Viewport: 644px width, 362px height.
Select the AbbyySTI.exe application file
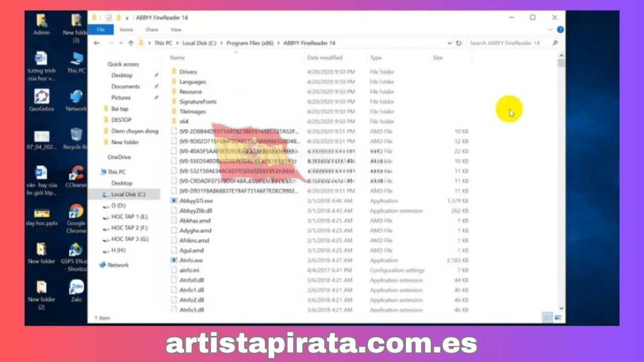[x=196, y=201]
